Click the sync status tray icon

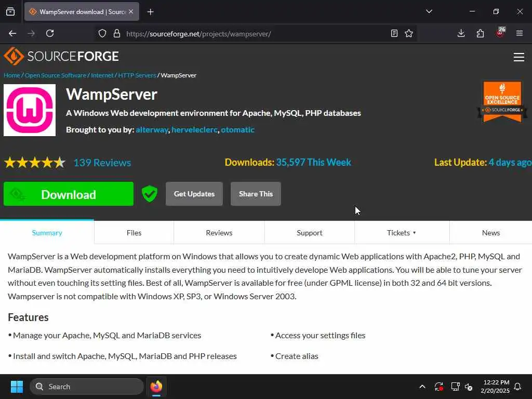tap(438, 387)
